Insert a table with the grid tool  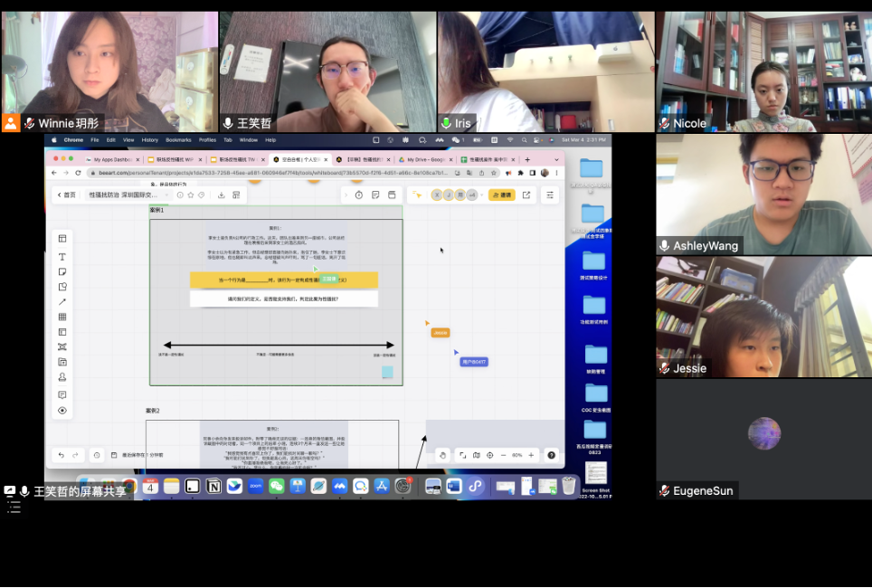pyautogui.click(x=62, y=318)
